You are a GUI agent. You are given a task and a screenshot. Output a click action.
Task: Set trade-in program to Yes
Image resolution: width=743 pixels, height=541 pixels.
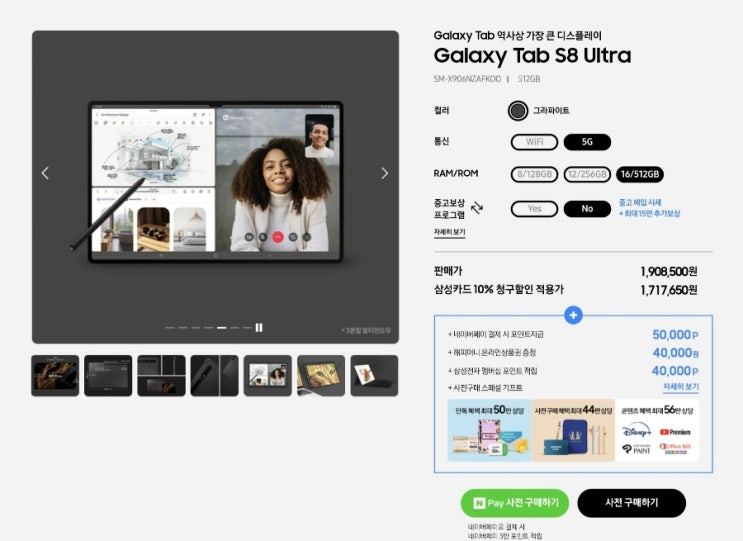point(534,209)
